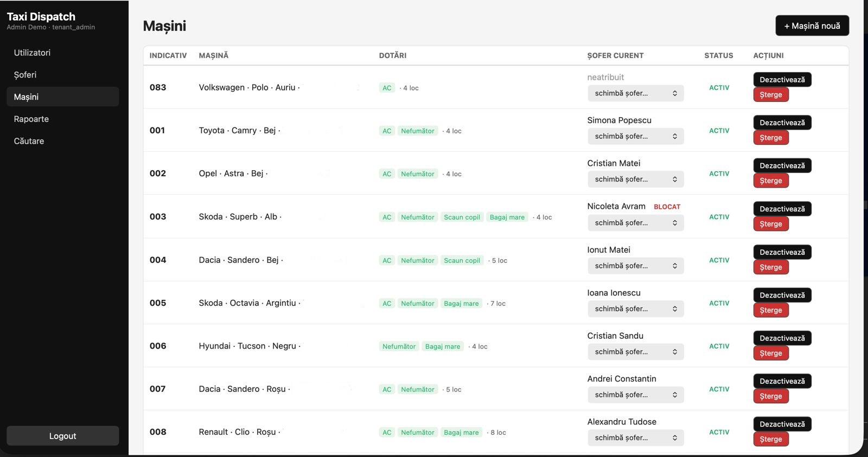Deactivate Skoda Octavia car 005
The width and height of the screenshot is (868, 457).
point(782,295)
